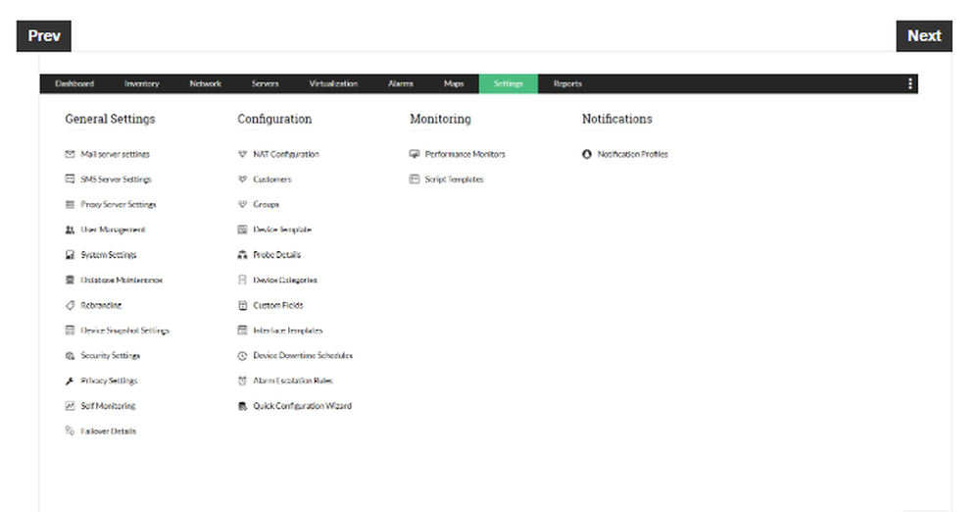The width and height of the screenshot is (980, 512).
Task: Click the Notification Profiles bell icon
Action: (x=587, y=154)
